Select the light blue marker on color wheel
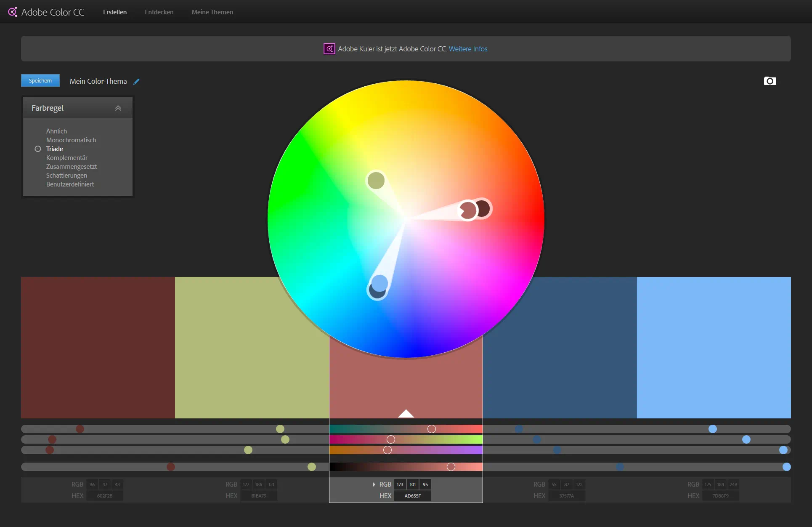 pos(380,283)
